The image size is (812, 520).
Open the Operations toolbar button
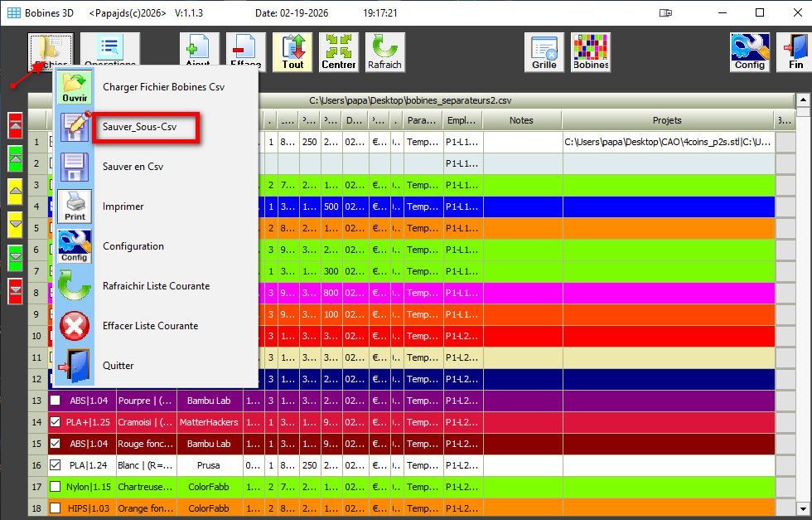109,50
